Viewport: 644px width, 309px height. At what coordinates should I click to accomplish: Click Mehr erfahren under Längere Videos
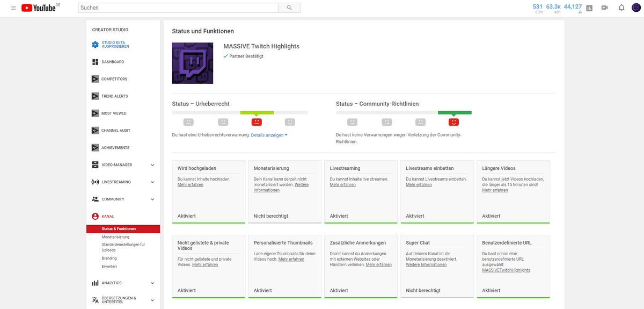pos(495,190)
